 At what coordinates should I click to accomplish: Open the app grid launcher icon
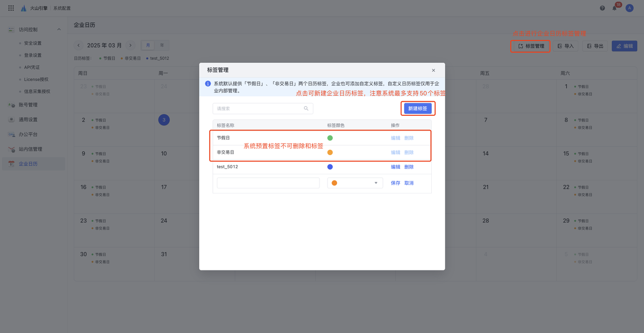coord(11,8)
